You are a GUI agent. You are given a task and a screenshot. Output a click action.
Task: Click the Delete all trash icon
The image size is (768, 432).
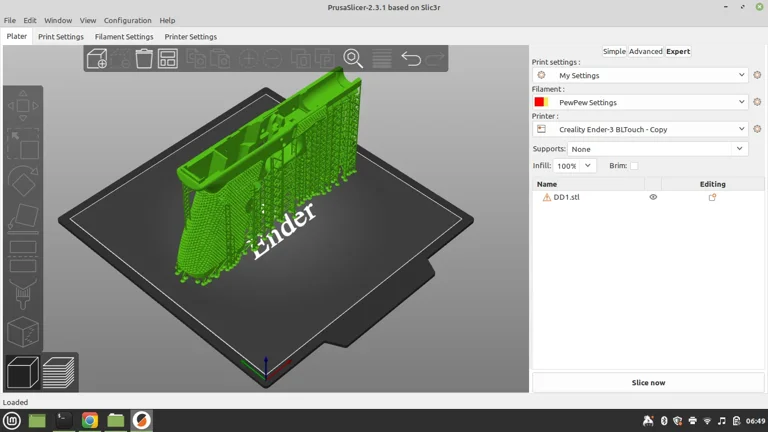pyautogui.click(x=144, y=60)
